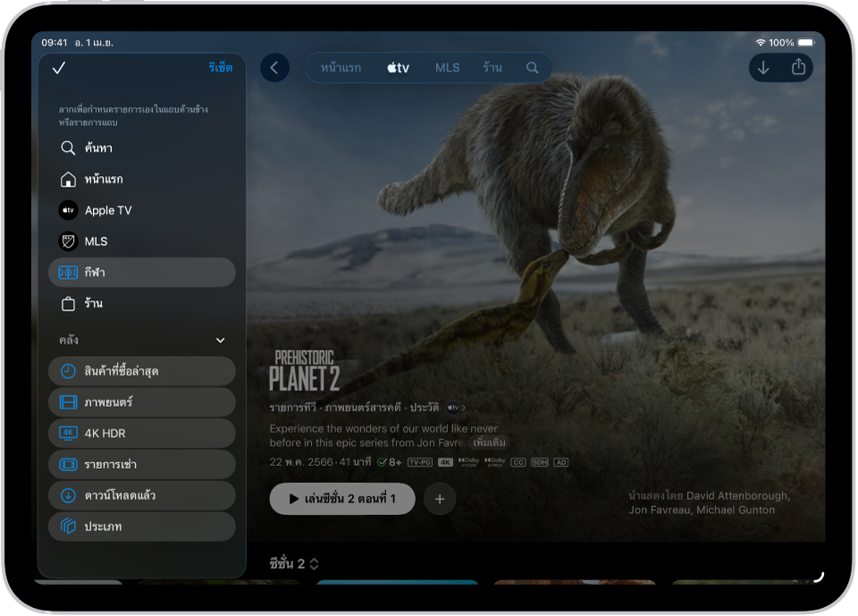Image resolution: width=858 pixels, height=616 pixels.
Task: Tap the share icon
Action: [798, 67]
